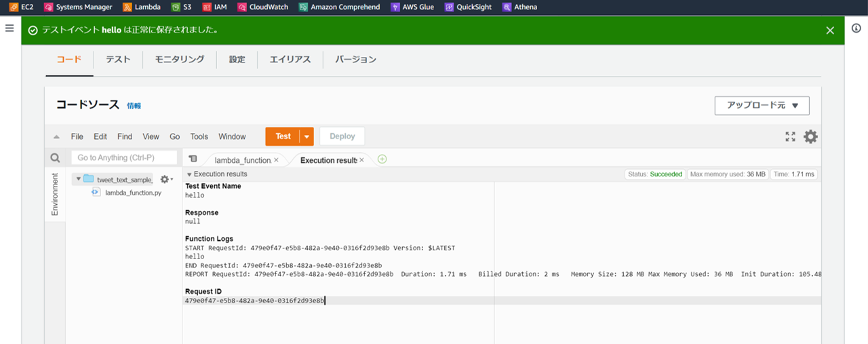This screenshot has height=344, width=868.
Task: Open the CloudWatch service shortcut
Action: coord(263,7)
